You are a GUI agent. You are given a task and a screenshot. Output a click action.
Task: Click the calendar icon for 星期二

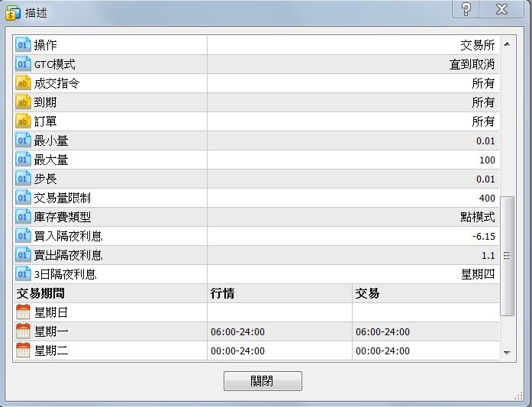point(23,350)
